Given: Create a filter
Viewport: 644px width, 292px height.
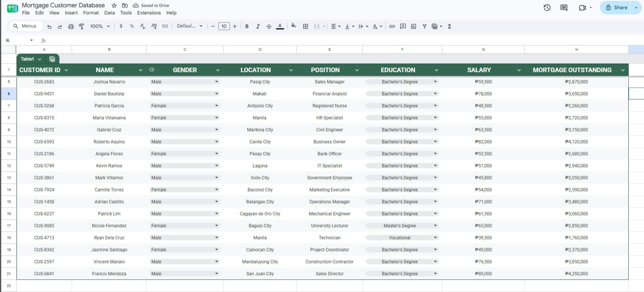Looking at the screenshot, I should coord(425,26).
